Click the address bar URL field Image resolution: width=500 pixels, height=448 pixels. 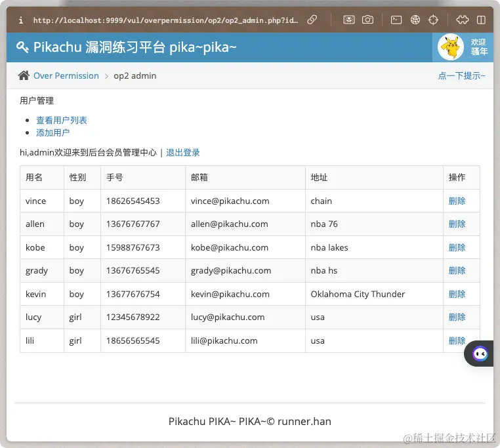(165, 20)
